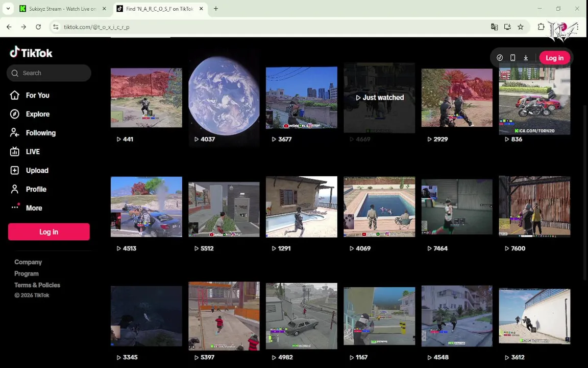Open the pool video with 4069 views
Viewport: 588px width, 368px height.
[379, 207]
